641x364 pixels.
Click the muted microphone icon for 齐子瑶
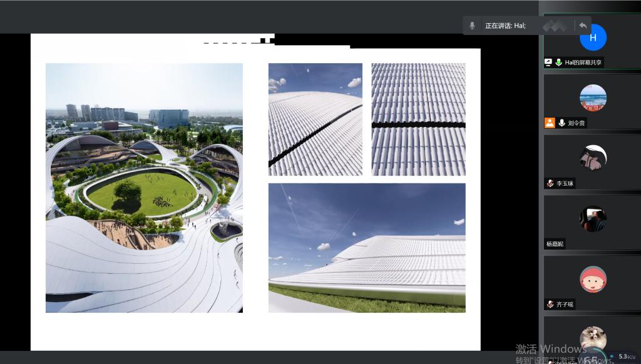pos(550,305)
